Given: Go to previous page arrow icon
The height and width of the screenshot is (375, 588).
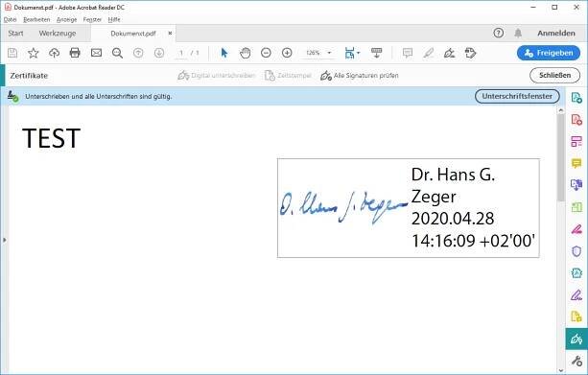Looking at the screenshot, I should [x=138, y=53].
